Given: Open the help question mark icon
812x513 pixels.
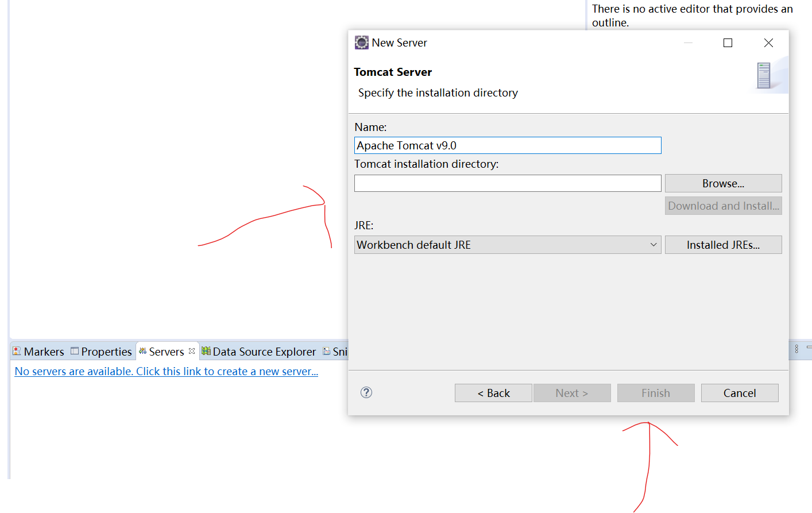Looking at the screenshot, I should pyautogui.click(x=366, y=392).
